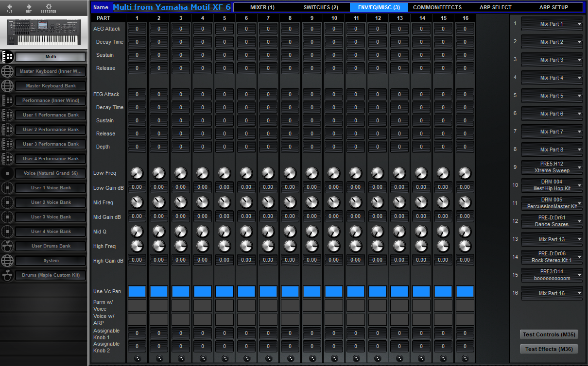Toggle Parm w/ Voice for Part 1

[x=137, y=306]
